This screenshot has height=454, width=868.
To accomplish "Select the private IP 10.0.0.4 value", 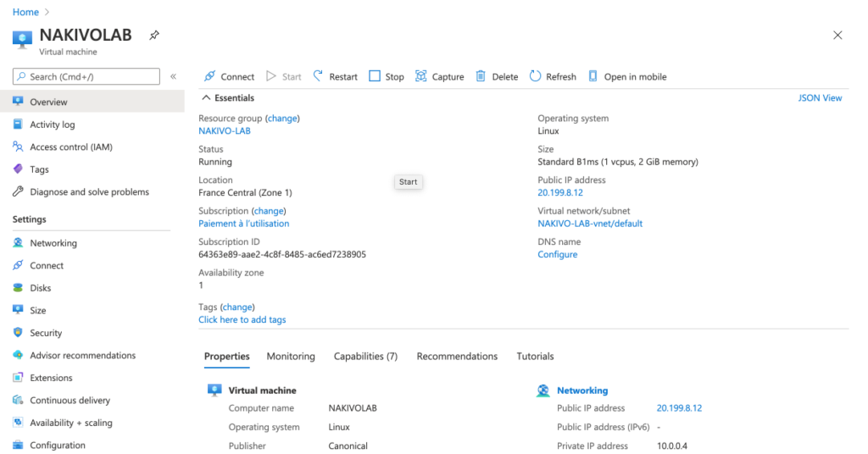I will (672, 446).
